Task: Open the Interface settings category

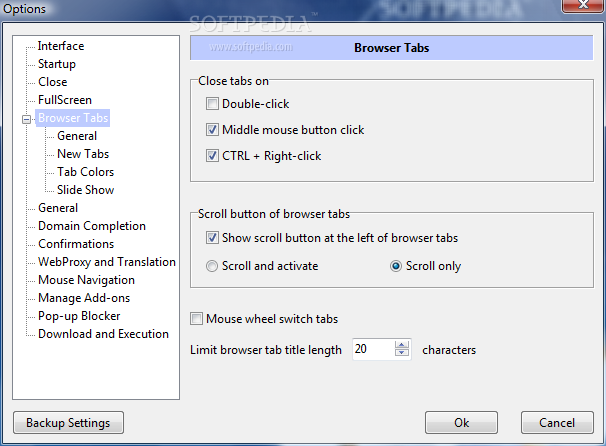Action: 61,46
